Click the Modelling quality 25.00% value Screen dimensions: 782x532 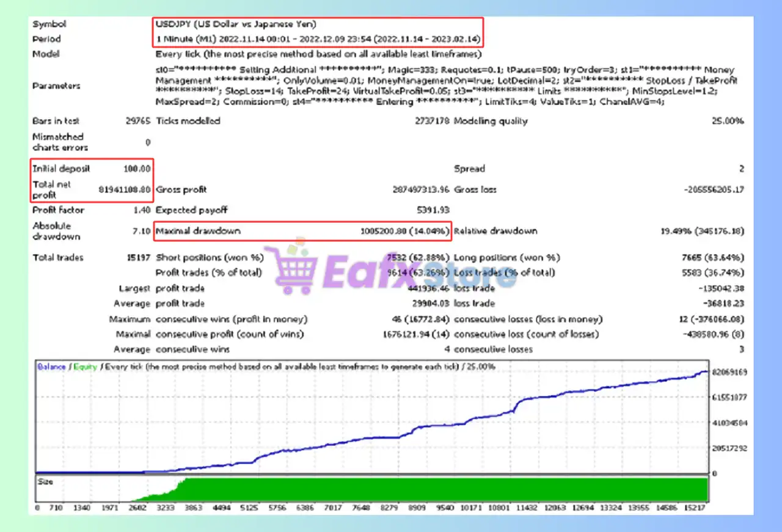[x=728, y=121]
